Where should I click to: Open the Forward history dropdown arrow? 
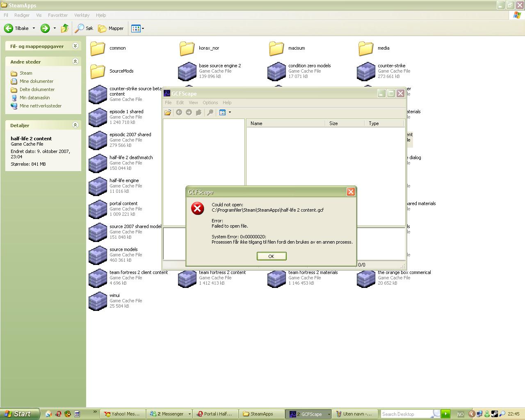pyautogui.click(x=55, y=28)
